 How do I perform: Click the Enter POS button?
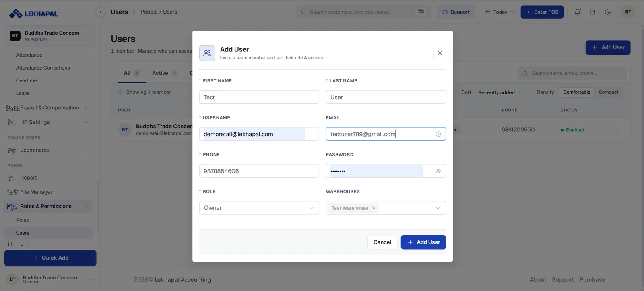pyautogui.click(x=542, y=12)
